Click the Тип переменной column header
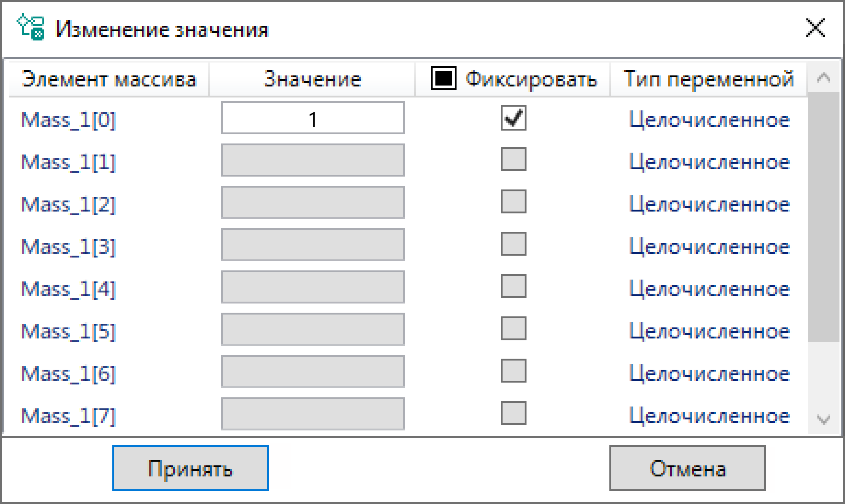This screenshot has height=504, width=845. click(x=708, y=79)
